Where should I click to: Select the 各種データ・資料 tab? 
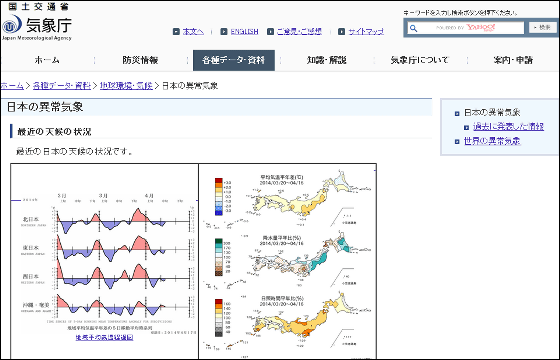coord(234,60)
